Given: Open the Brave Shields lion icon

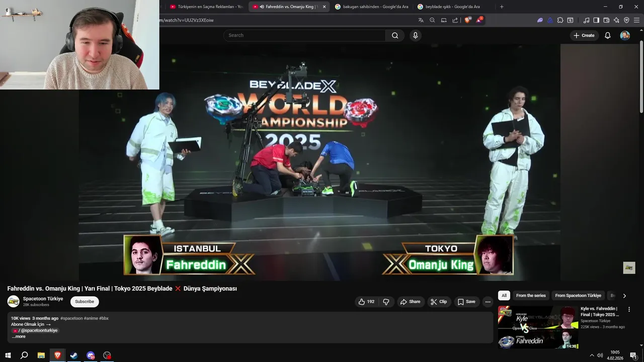Looking at the screenshot, I should click(x=467, y=20).
